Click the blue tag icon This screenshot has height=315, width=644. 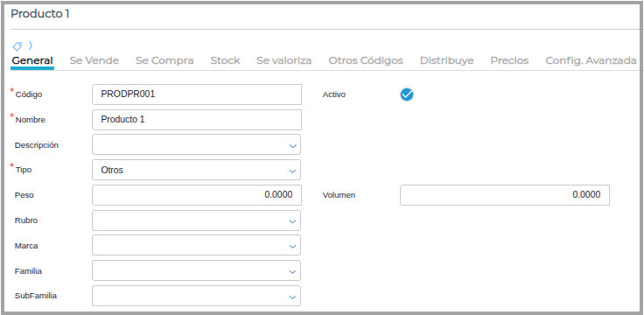click(17, 46)
